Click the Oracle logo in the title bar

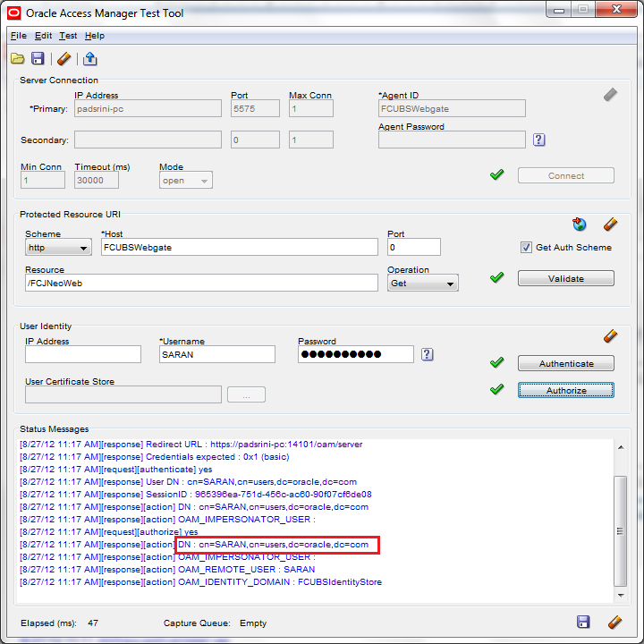[x=14, y=13]
